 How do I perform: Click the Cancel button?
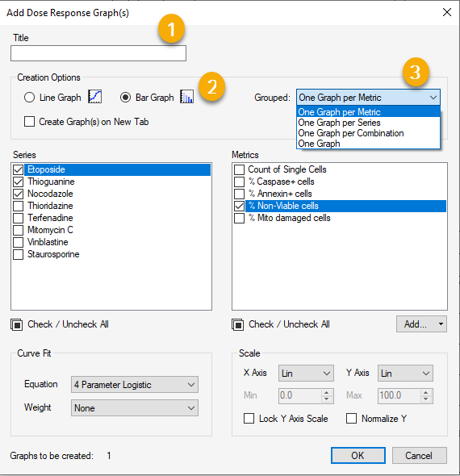[419, 455]
